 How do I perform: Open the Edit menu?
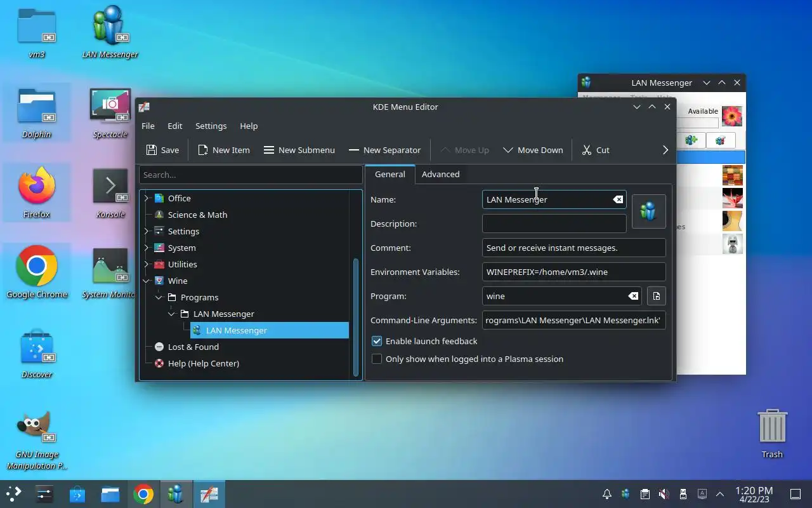click(x=174, y=126)
